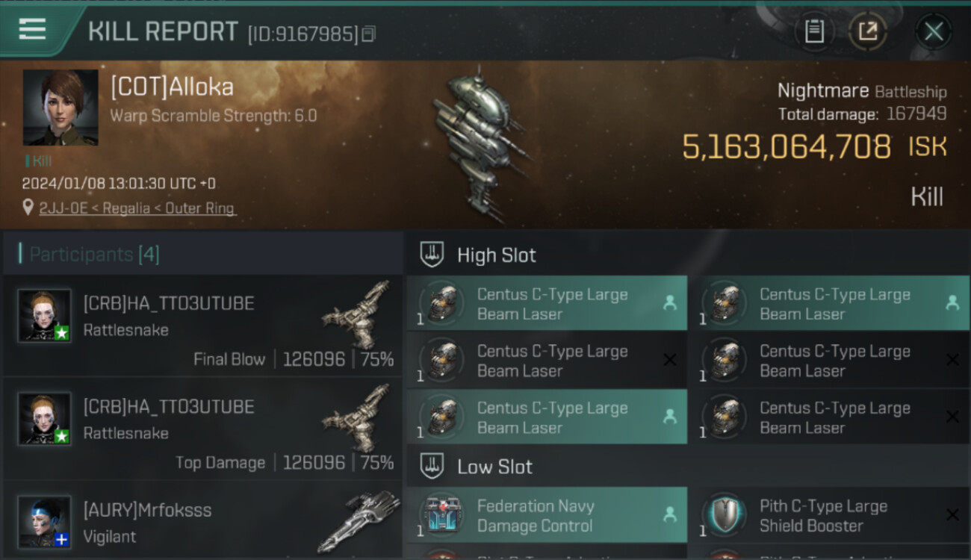Screen dimensions: 971x560
Task: Open Top Damage HA_TTO3UTUBE participant entry
Action: [x=202, y=429]
